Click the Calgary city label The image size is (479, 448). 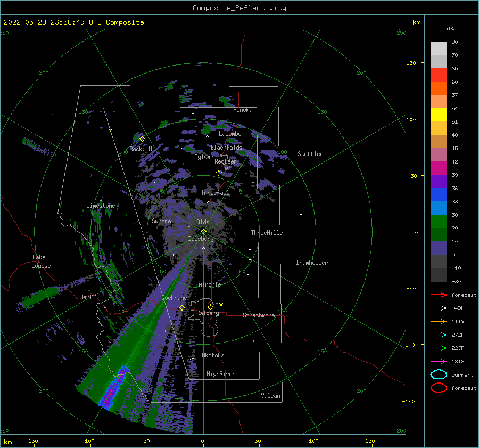[x=208, y=313]
